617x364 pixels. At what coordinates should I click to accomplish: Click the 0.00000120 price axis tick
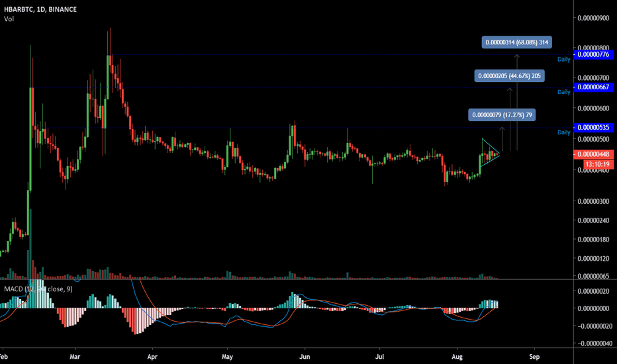593,259
